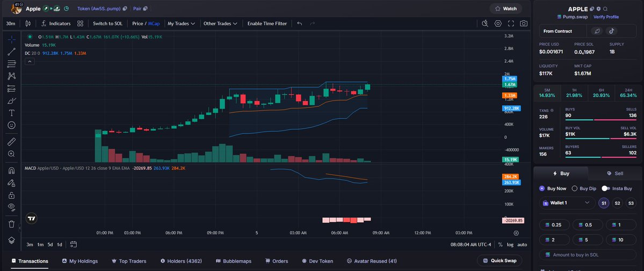Open the Indicators menu

point(56,24)
